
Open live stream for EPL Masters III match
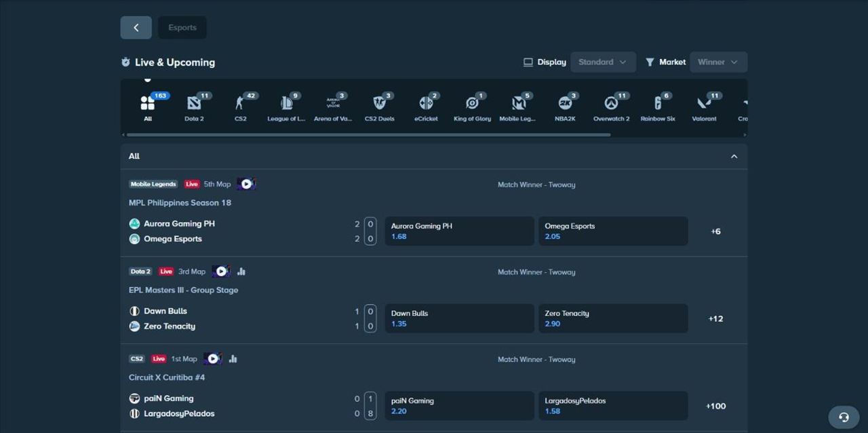coord(221,271)
